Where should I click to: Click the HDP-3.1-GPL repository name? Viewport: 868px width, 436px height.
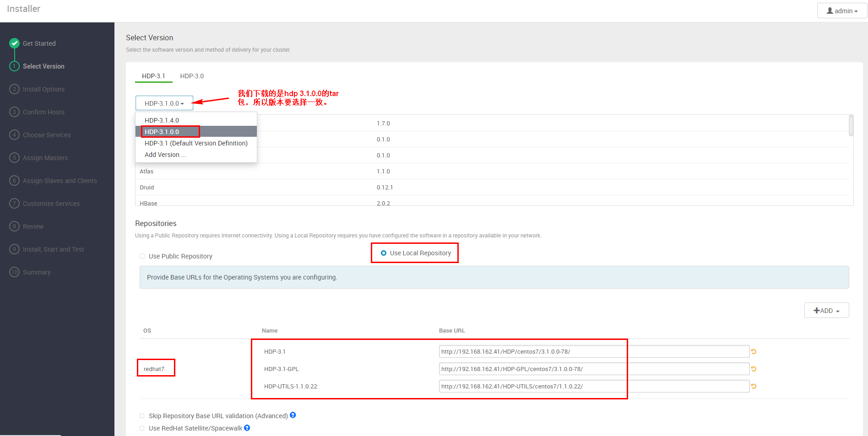(282, 369)
